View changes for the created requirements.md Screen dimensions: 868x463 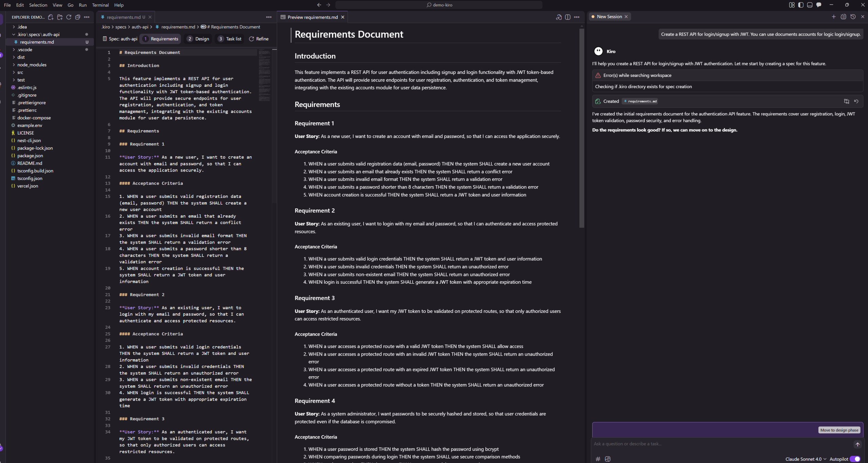[847, 101]
